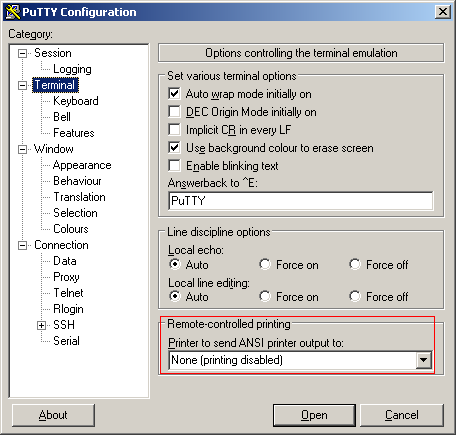Select Keyboard in category tree
Image resolution: width=456 pixels, height=435 pixels.
76,101
